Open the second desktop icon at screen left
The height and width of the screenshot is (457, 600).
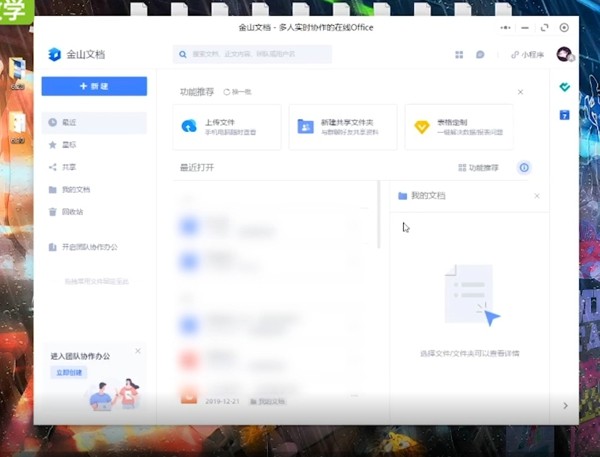tap(17, 128)
